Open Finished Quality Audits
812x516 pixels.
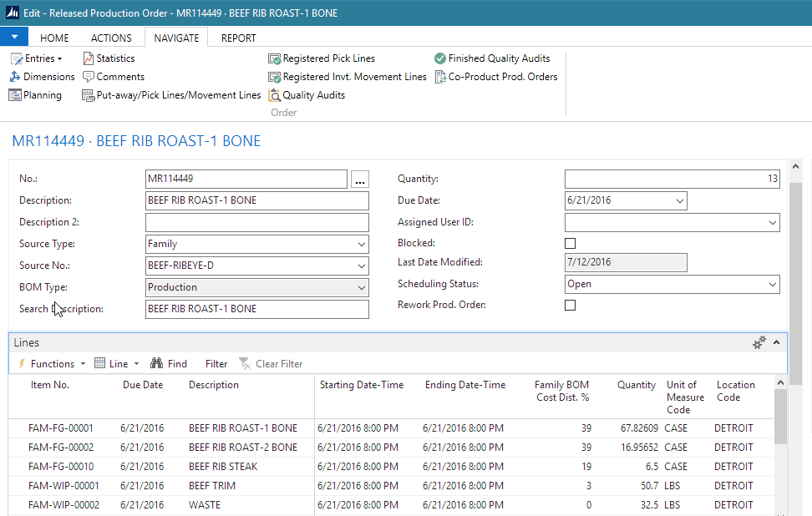(492, 58)
